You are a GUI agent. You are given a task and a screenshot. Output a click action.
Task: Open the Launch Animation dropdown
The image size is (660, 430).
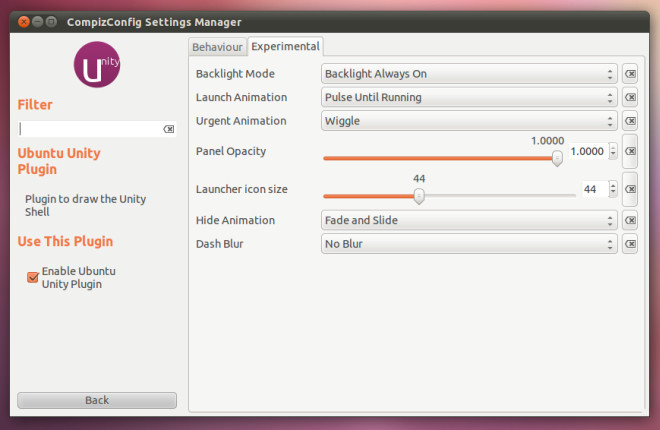pyautogui.click(x=469, y=98)
